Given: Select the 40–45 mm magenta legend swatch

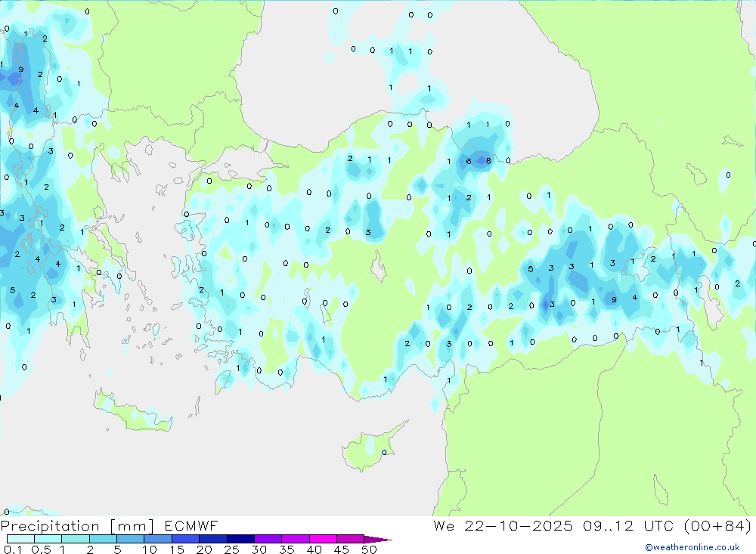Looking at the screenshot, I should pos(323,539).
